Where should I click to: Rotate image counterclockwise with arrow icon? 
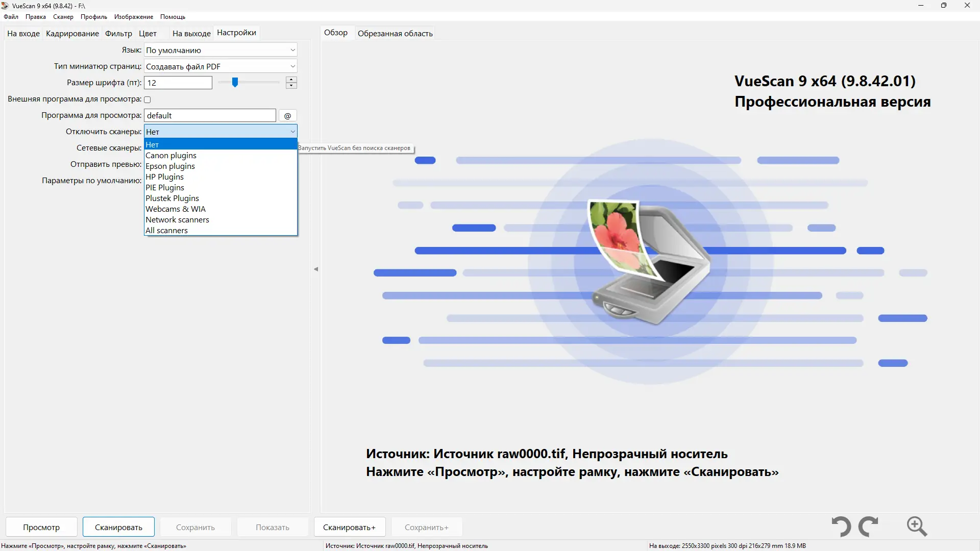coord(841,527)
